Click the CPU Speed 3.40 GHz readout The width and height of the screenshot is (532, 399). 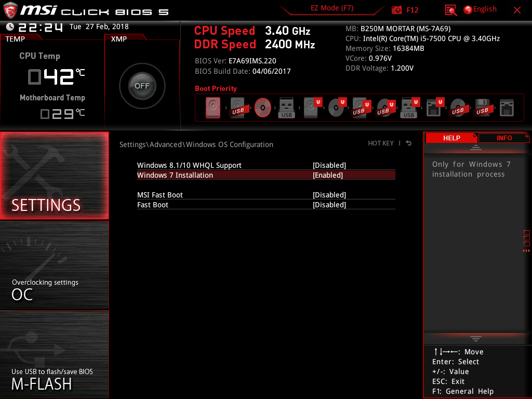[252, 31]
